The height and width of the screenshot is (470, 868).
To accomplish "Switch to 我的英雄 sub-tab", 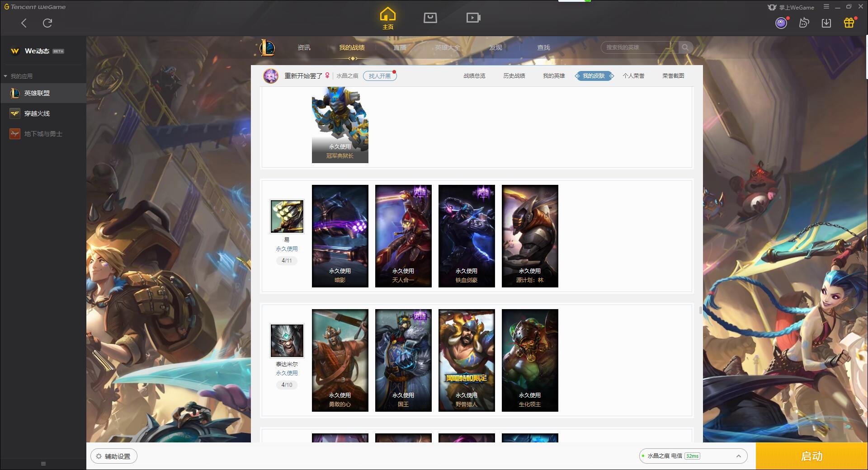I will coord(554,76).
